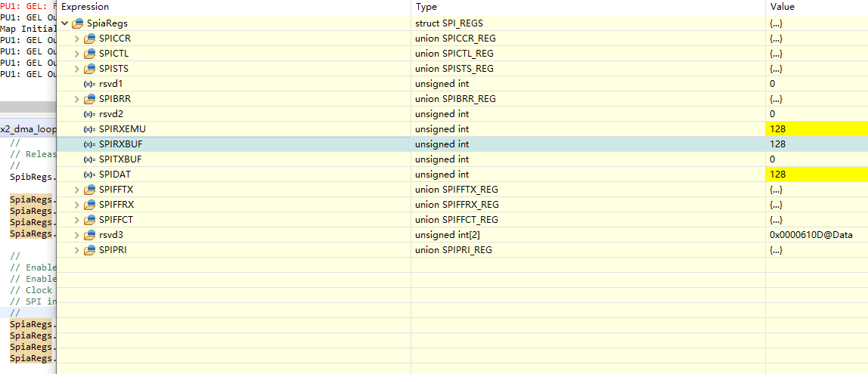Expand the SPISTS register node
Image resolution: width=868 pixels, height=374 pixels.
(x=77, y=69)
